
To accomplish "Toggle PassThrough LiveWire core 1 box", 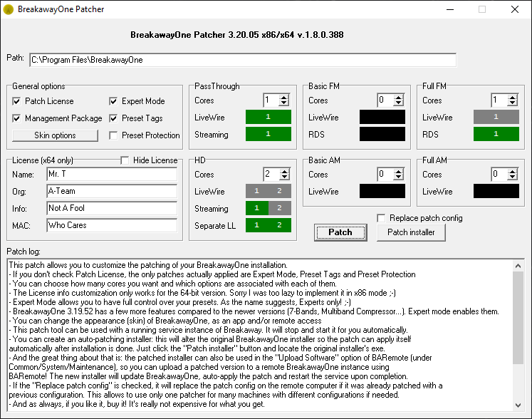I will coord(268,117).
